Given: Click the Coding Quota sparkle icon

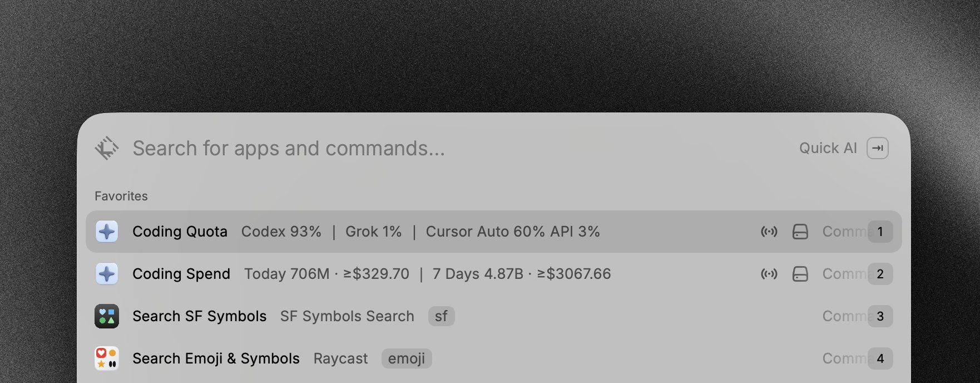Looking at the screenshot, I should click(107, 232).
